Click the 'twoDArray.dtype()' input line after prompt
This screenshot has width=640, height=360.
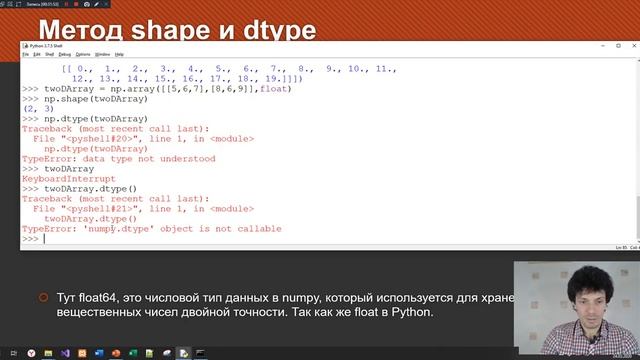point(91,189)
